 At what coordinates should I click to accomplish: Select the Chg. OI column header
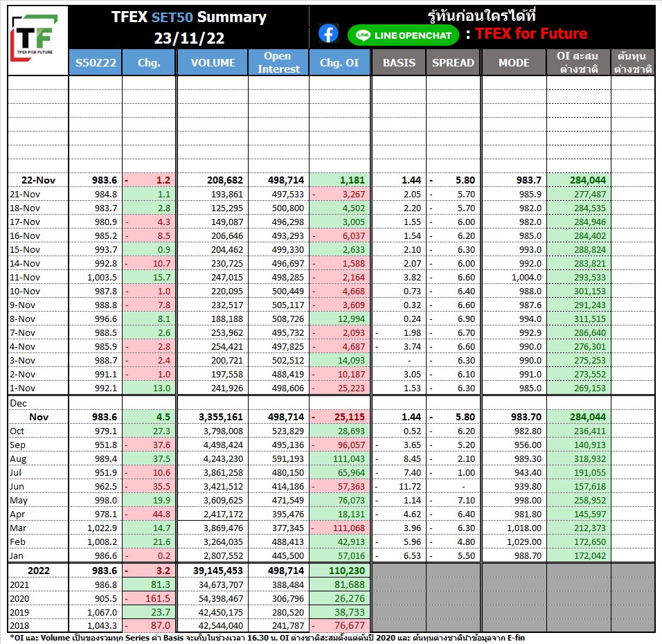(339, 62)
